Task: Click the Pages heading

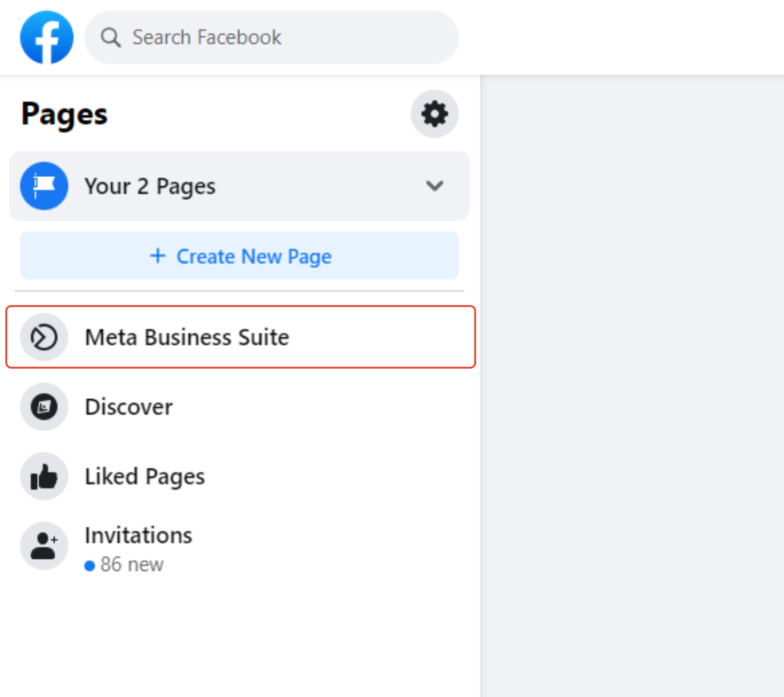Action: (64, 115)
